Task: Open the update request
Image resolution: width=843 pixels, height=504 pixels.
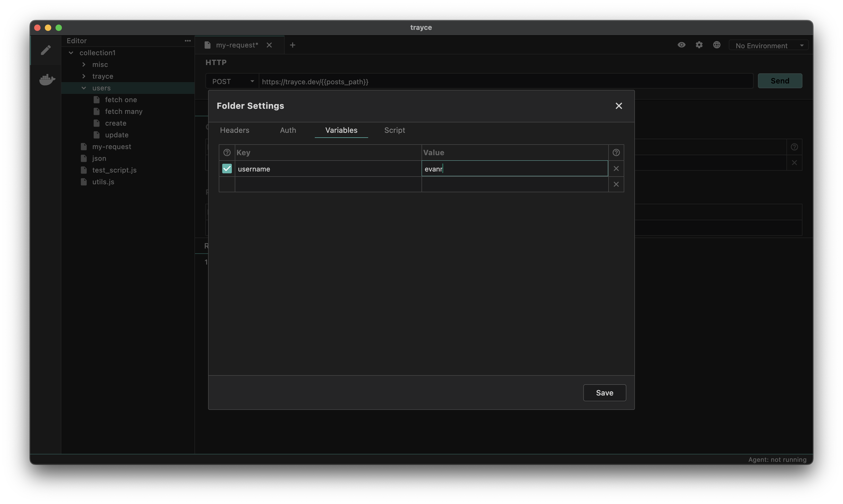Action: click(117, 135)
